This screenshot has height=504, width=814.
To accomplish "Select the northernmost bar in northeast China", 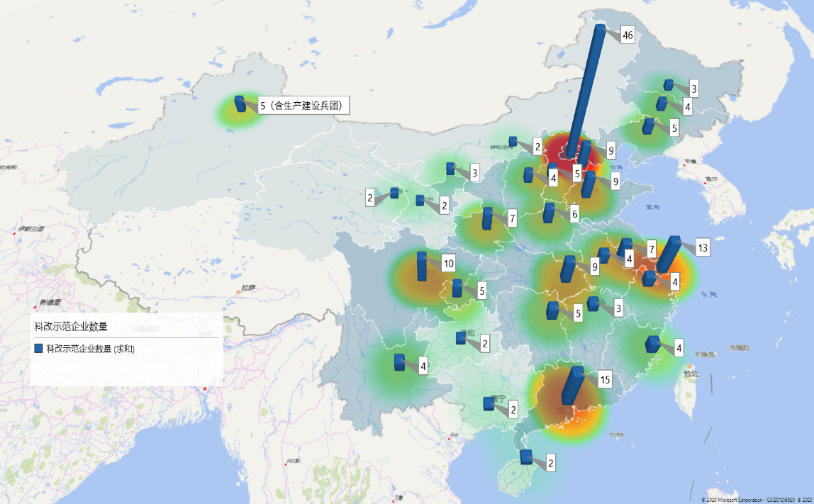I will coord(669,85).
